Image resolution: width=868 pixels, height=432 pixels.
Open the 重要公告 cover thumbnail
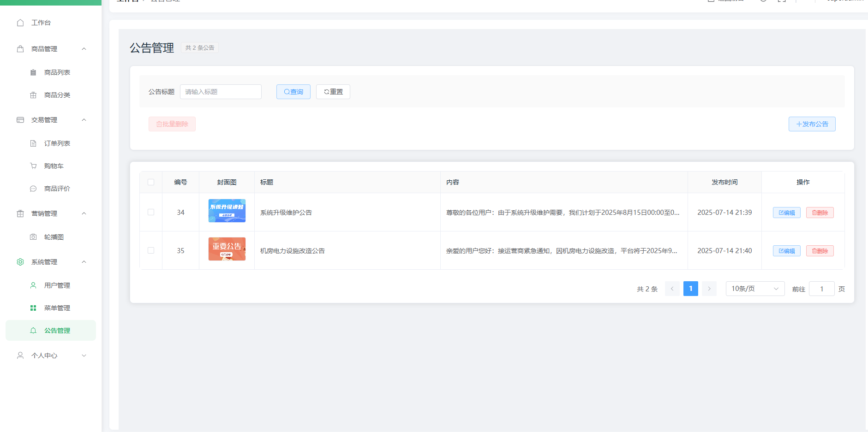pyautogui.click(x=227, y=249)
